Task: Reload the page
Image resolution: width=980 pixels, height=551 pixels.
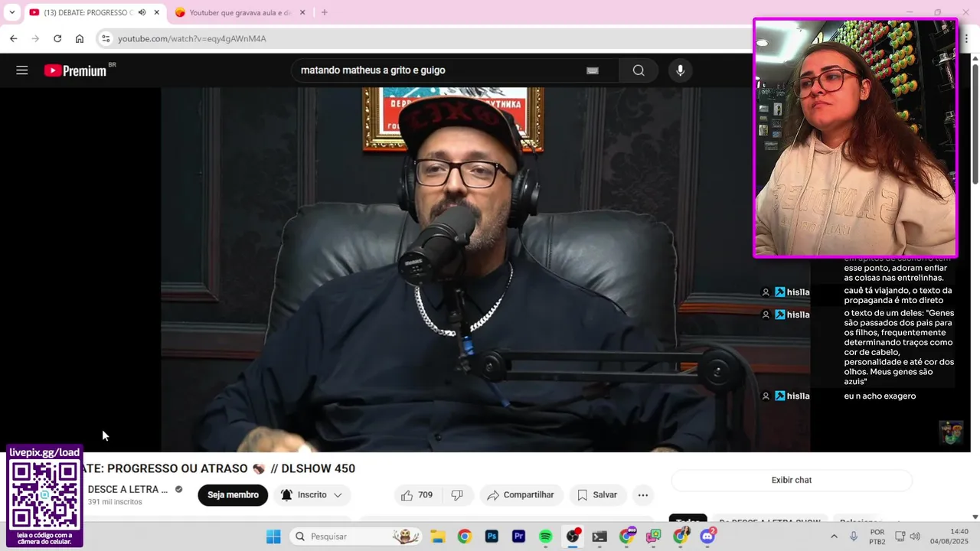Action: pos(57,38)
